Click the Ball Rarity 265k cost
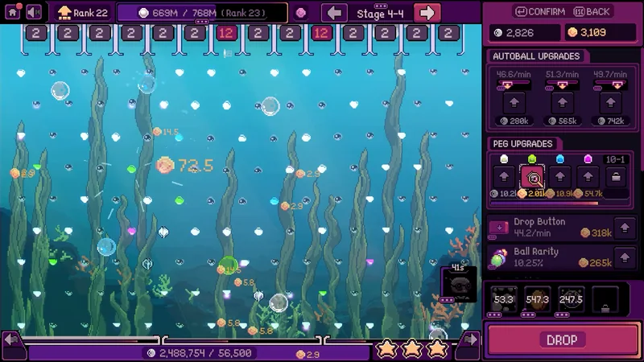 595,263
